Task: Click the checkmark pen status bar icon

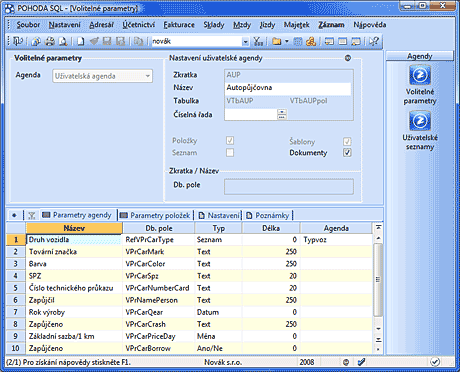Action: pos(361,362)
